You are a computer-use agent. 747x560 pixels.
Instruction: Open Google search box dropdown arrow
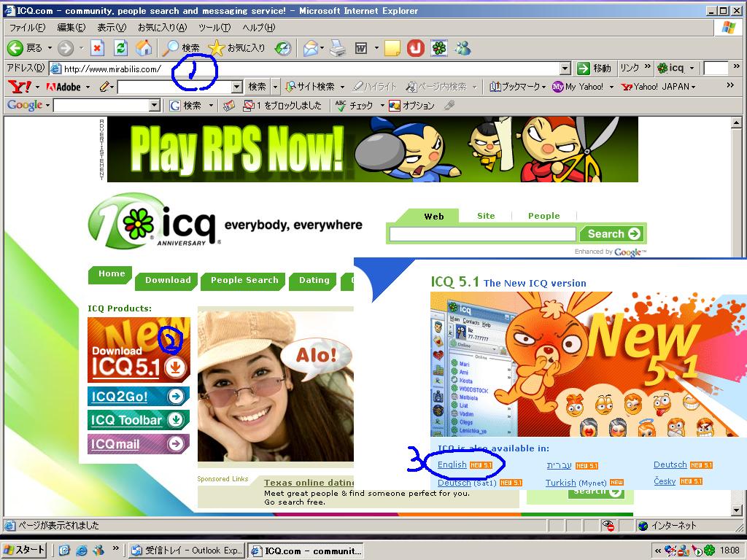point(154,105)
